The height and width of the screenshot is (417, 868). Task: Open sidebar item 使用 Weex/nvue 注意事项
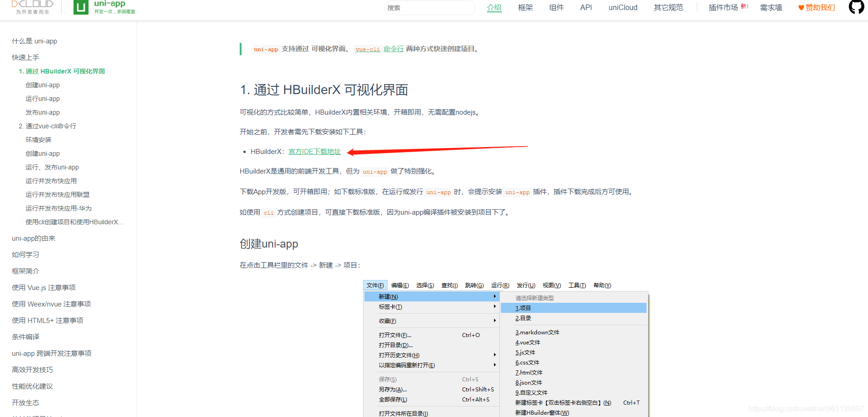click(52, 304)
